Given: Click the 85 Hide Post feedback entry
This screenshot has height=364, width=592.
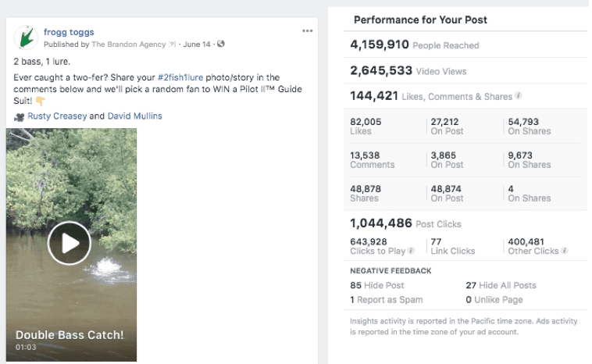Looking at the screenshot, I should [x=377, y=285].
